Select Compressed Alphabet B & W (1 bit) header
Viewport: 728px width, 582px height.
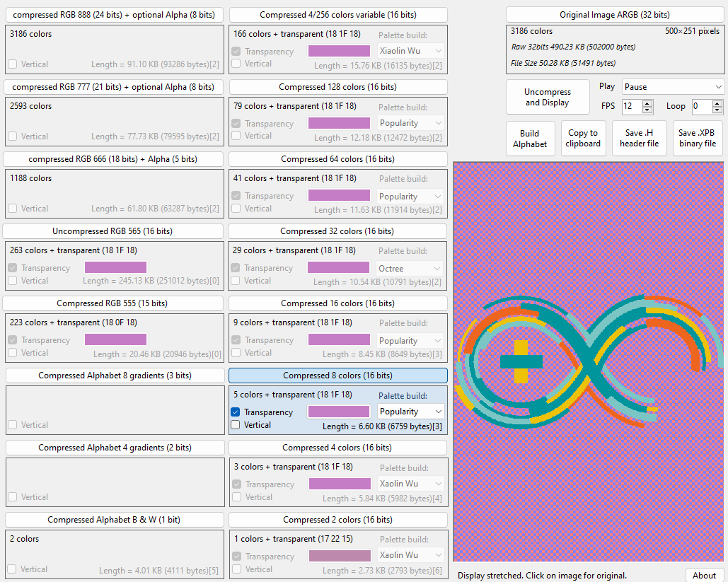(x=114, y=520)
